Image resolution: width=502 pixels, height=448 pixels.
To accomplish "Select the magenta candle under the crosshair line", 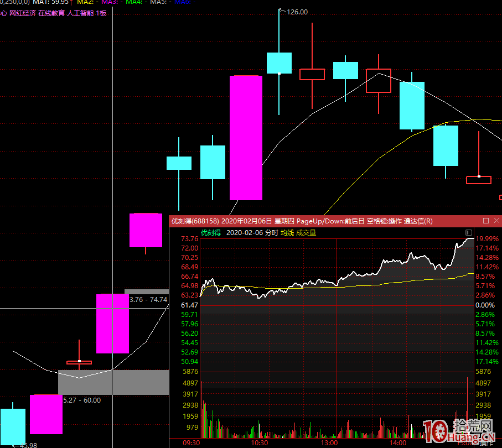I will (x=113, y=324).
